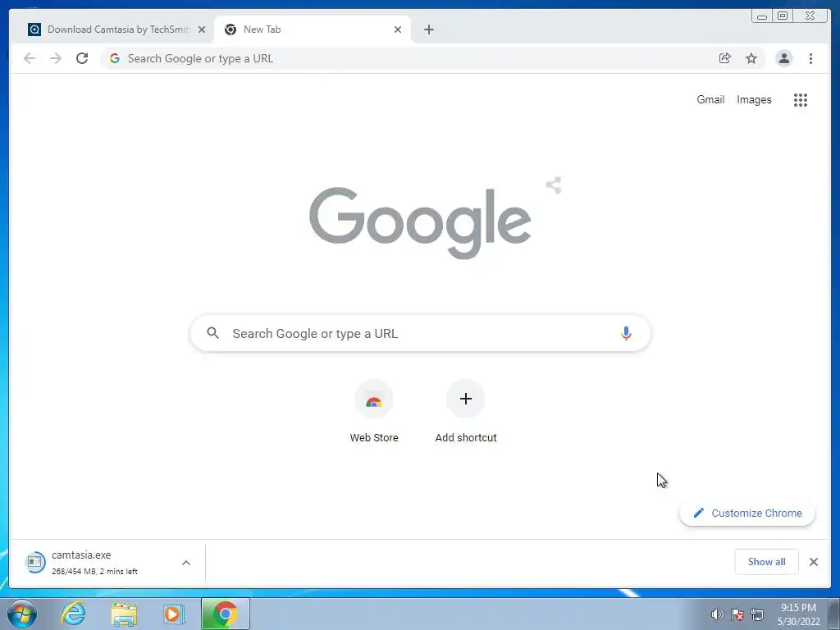Start voice search with the microphone icon
This screenshot has width=840, height=630.
tap(626, 333)
